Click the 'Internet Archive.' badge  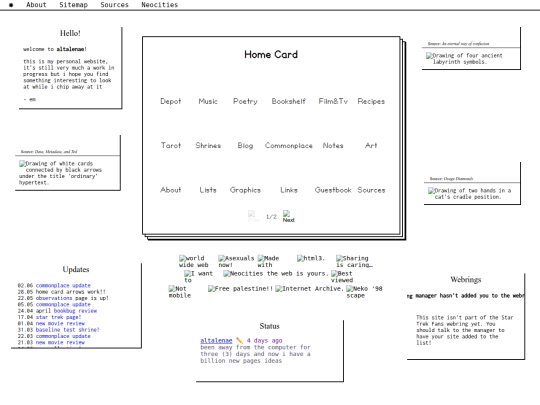[x=310, y=289]
